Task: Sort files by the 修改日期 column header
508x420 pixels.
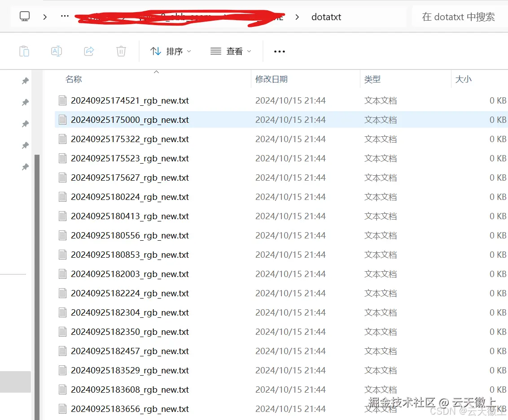Action: coord(272,79)
